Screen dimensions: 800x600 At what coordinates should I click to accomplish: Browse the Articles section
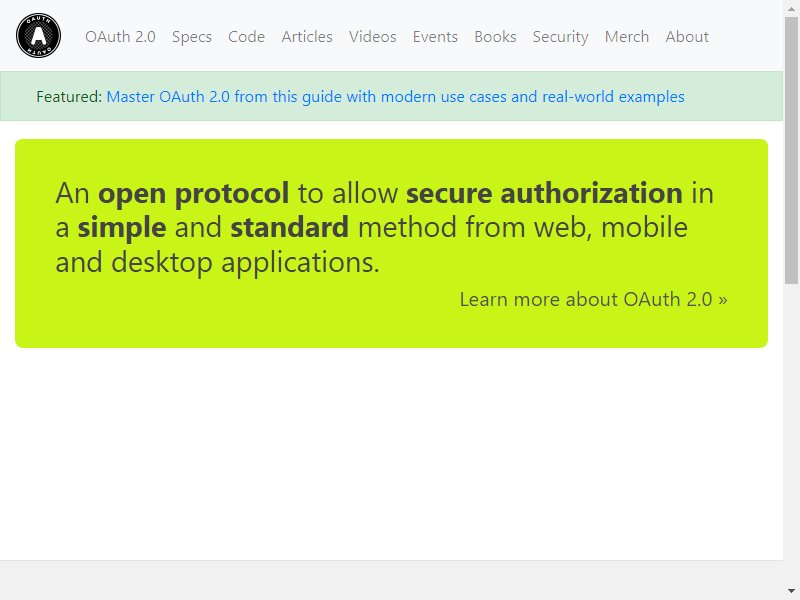pos(307,37)
